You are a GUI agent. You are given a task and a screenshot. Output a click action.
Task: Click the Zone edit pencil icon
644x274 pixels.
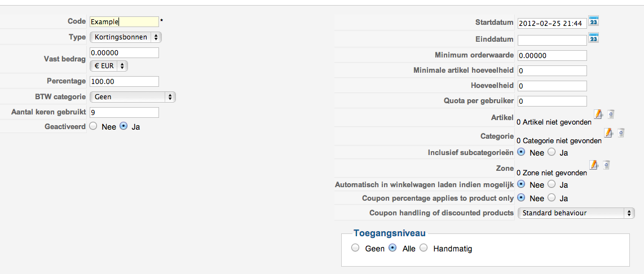pos(594,165)
